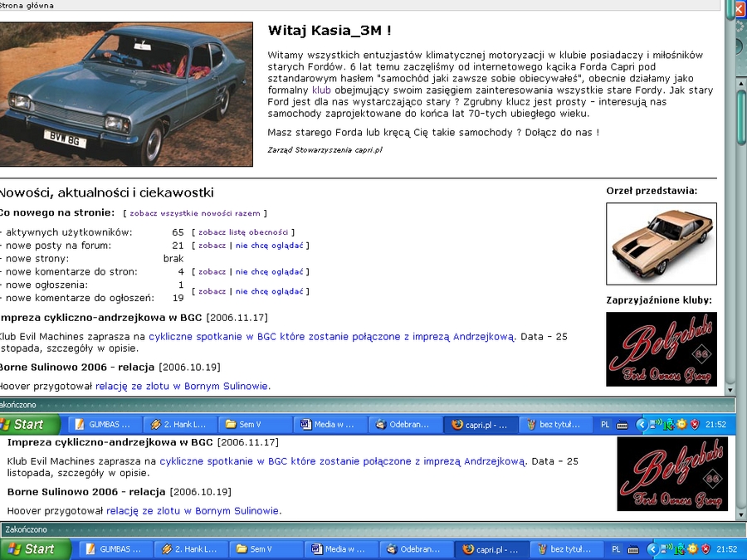
Task: Expand hidden tray icons in the bottom taskbar
Action: click(652, 549)
